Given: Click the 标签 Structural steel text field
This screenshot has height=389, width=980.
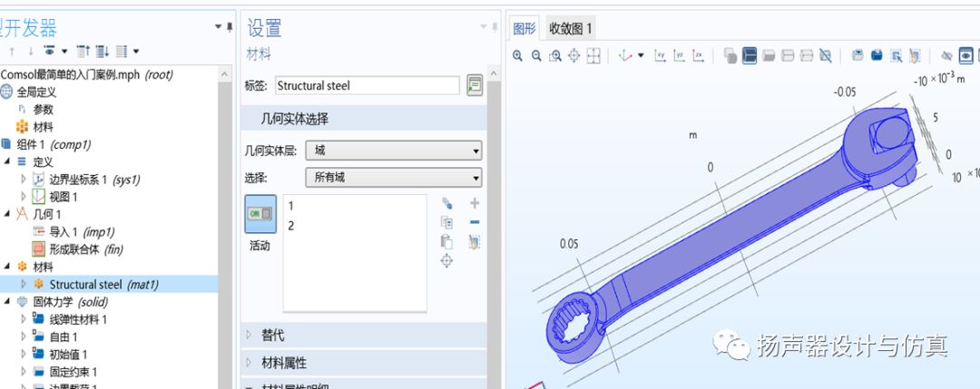Looking at the screenshot, I should [x=367, y=86].
